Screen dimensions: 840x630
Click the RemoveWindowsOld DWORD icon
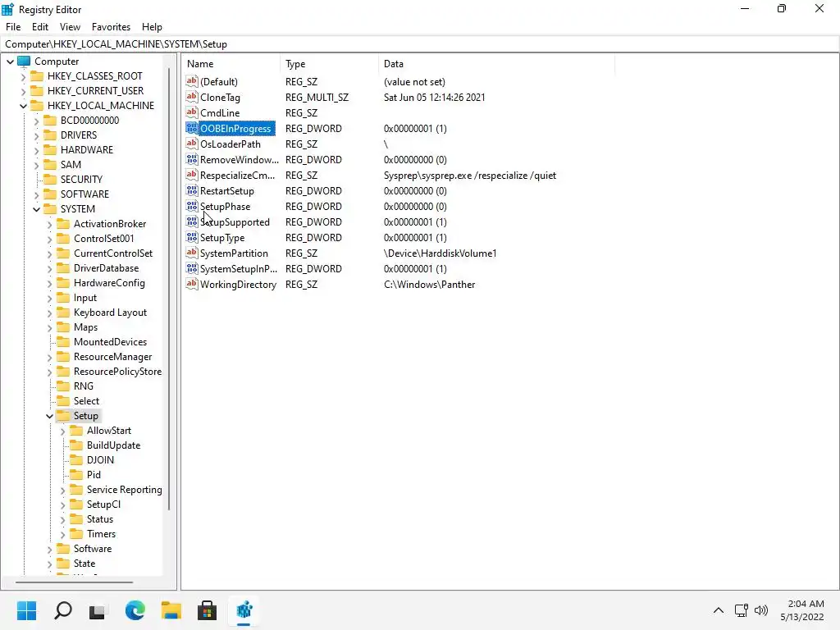click(192, 159)
